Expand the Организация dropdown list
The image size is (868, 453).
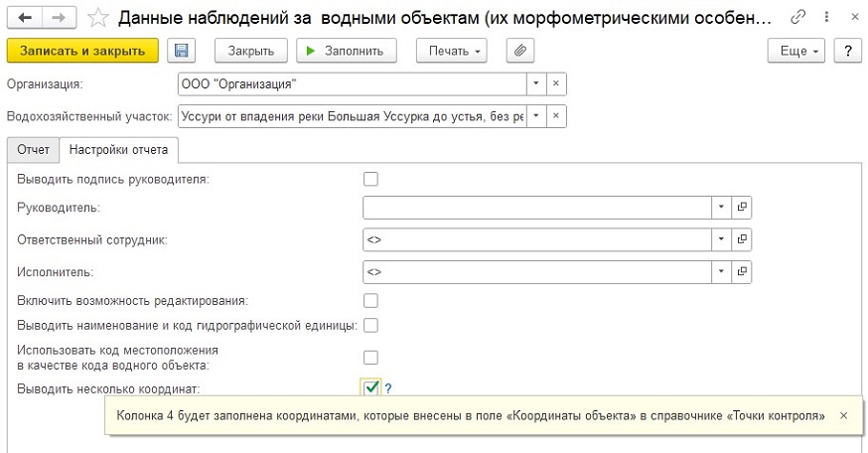coord(536,84)
